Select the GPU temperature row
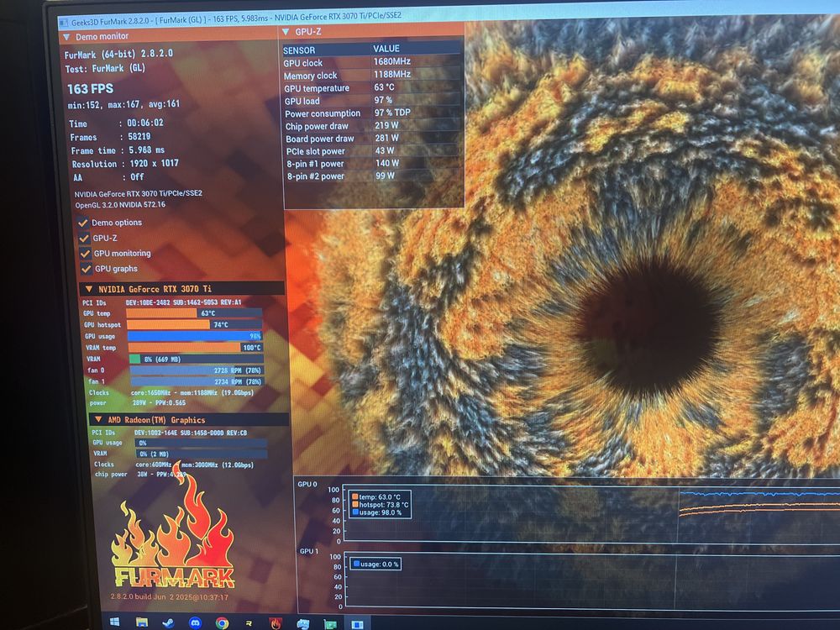This screenshot has width=840, height=630. [x=372, y=88]
